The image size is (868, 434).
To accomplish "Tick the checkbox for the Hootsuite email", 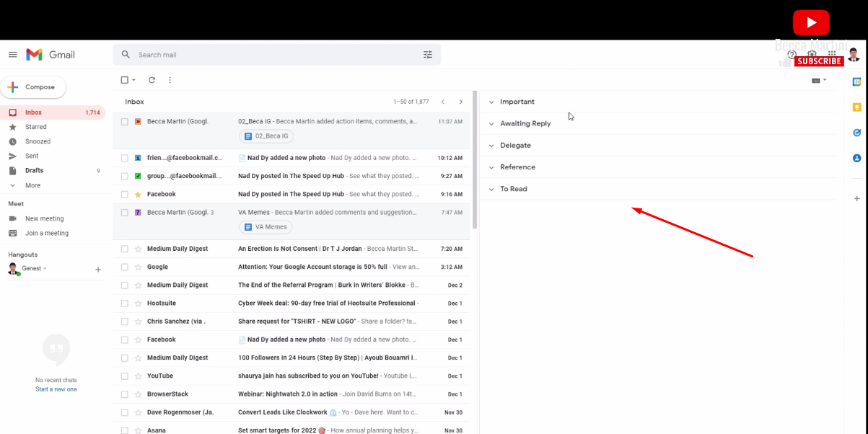I will coord(125,304).
